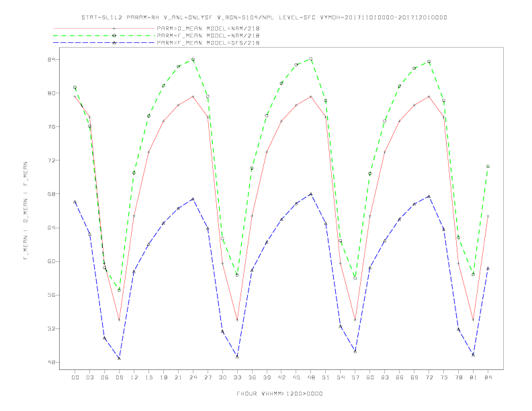Click the x-axis tick label 33
The height and width of the screenshot is (411, 532).
(x=237, y=377)
